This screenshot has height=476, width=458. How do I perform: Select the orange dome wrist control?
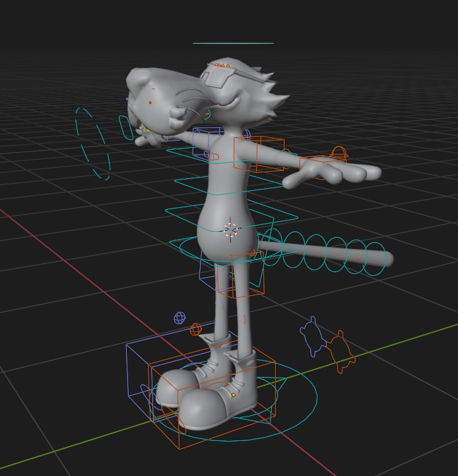coord(339,153)
